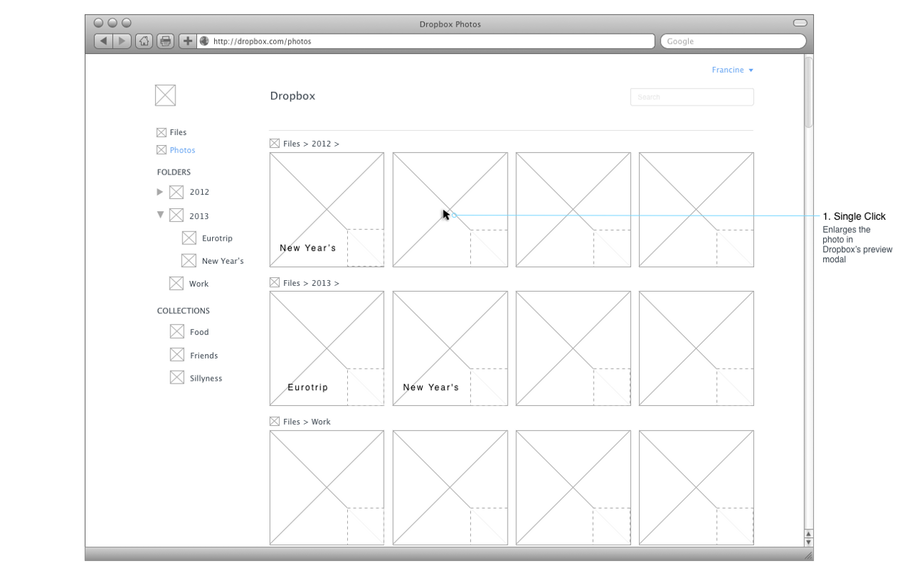The height and width of the screenshot is (574, 900).
Task: Click the New Year's folder icon in sidebar
Action: tap(189, 261)
